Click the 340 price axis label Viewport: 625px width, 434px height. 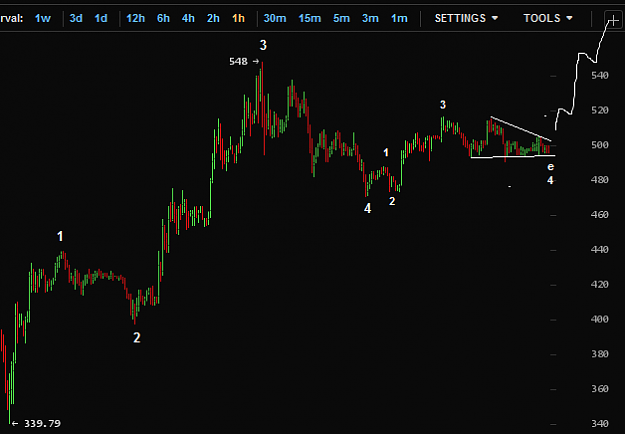pos(600,423)
